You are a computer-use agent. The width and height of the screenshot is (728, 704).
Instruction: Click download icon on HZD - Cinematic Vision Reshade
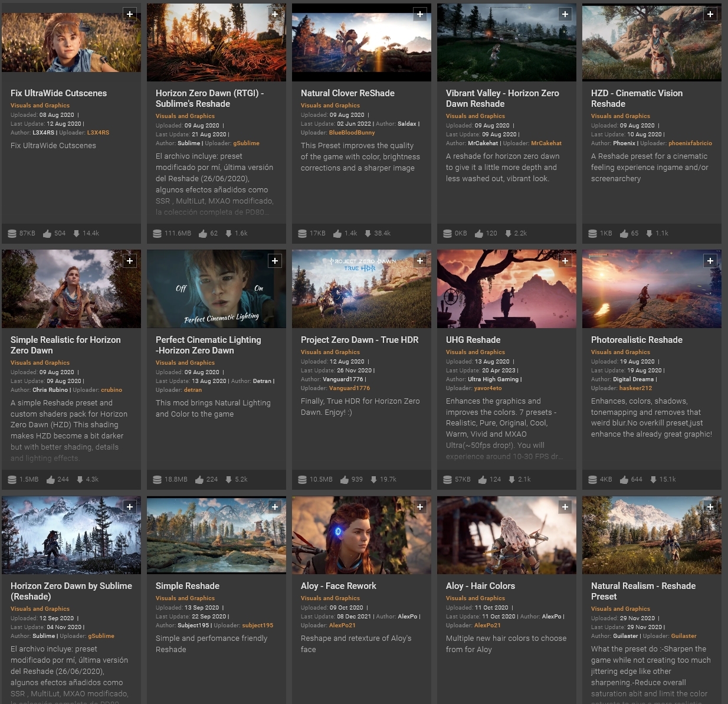click(649, 234)
